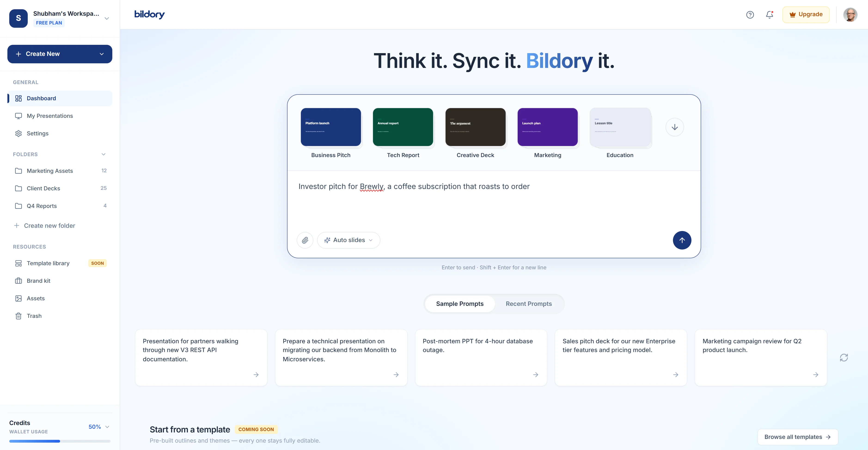Click the credits usage progress bar
This screenshot has width=868, height=450.
[x=60, y=441]
